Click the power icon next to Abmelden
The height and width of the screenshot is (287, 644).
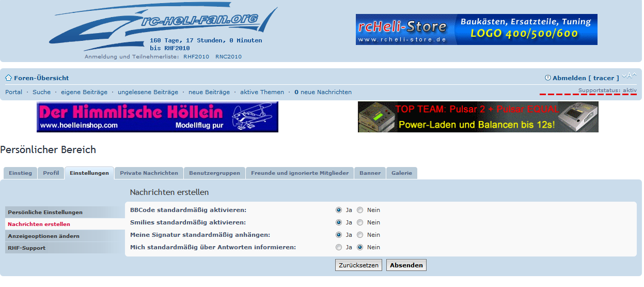coord(548,78)
